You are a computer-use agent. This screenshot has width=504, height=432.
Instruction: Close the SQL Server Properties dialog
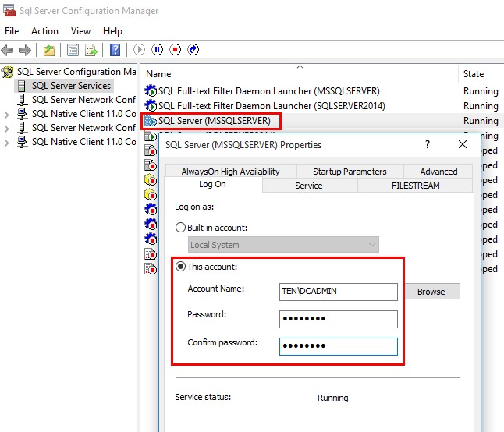click(463, 144)
